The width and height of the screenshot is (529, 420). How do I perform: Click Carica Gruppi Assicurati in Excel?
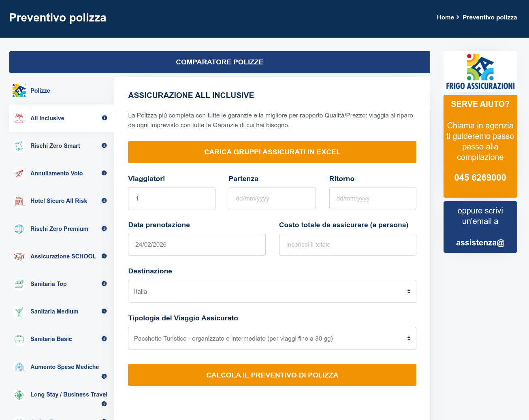coord(272,152)
